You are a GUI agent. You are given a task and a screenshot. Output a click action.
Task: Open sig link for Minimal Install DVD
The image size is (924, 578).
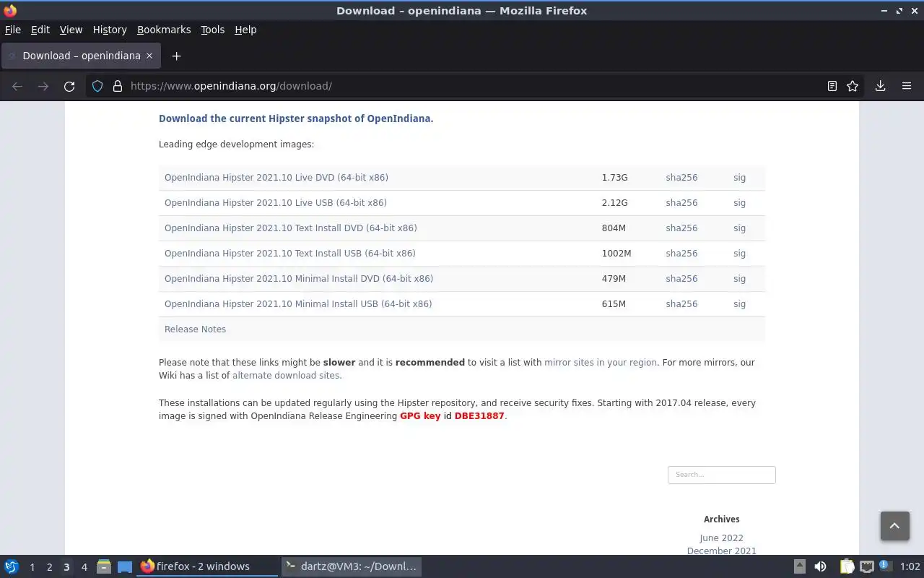tap(739, 279)
